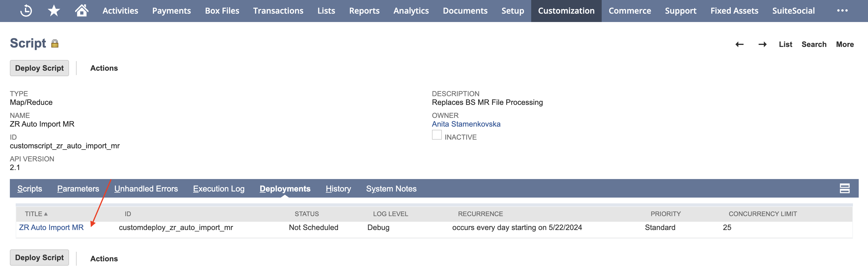Image resolution: width=868 pixels, height=270 pixels.
Task: Select the Deployments subtab
Action: coord(285,189)
